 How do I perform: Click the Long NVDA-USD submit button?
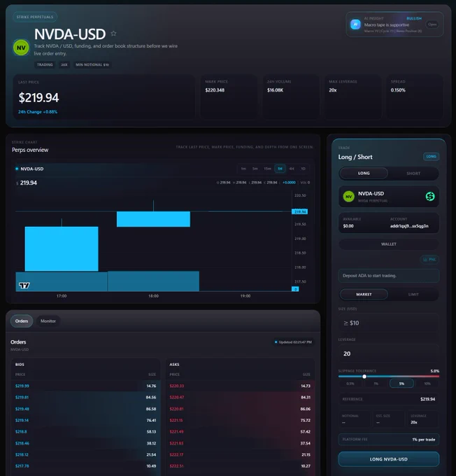(389, 459)
